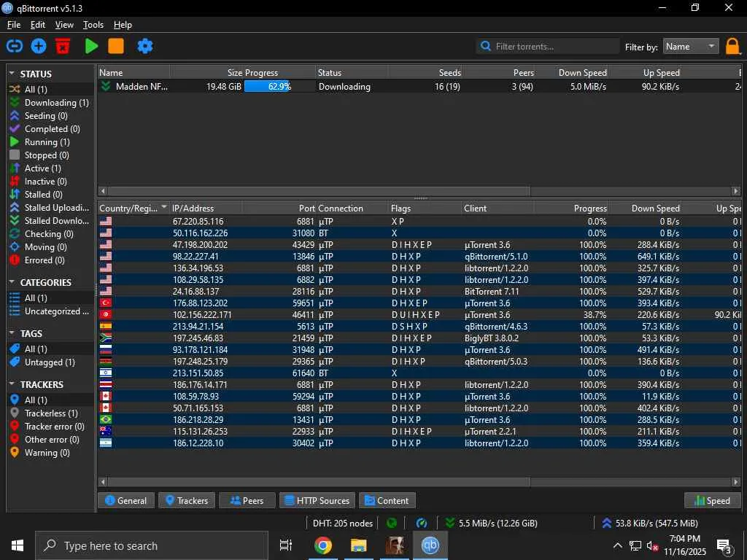Sort peers by the Country/Region column header

(133, 208)
